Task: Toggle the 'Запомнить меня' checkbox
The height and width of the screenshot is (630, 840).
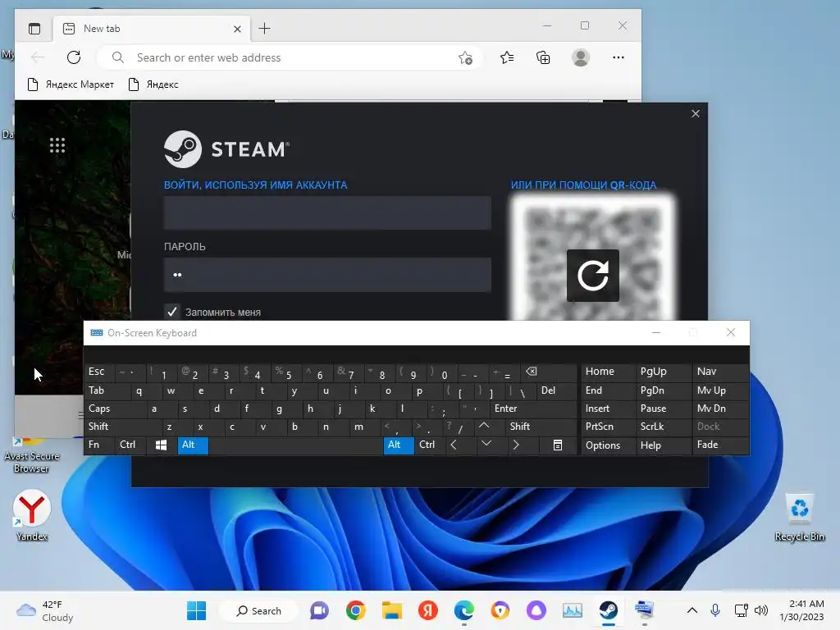Action: [172, 312]
